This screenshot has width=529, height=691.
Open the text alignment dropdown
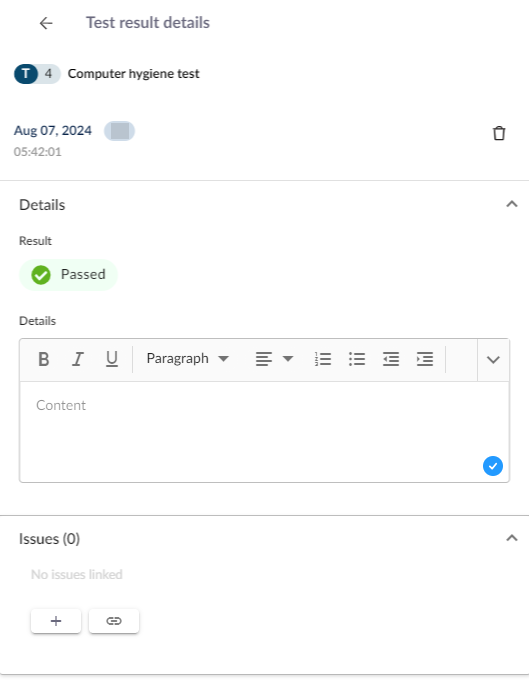point(274,359)
